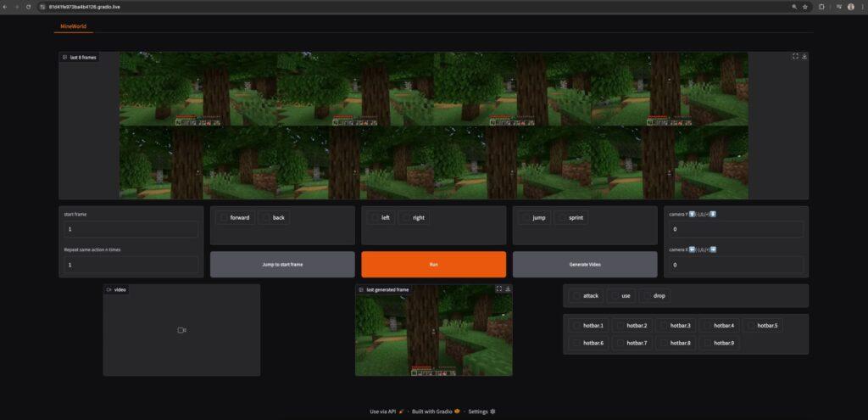Open the browser profile avatar
Viewport: 868px width, 420px height.
tap(851, 7)
